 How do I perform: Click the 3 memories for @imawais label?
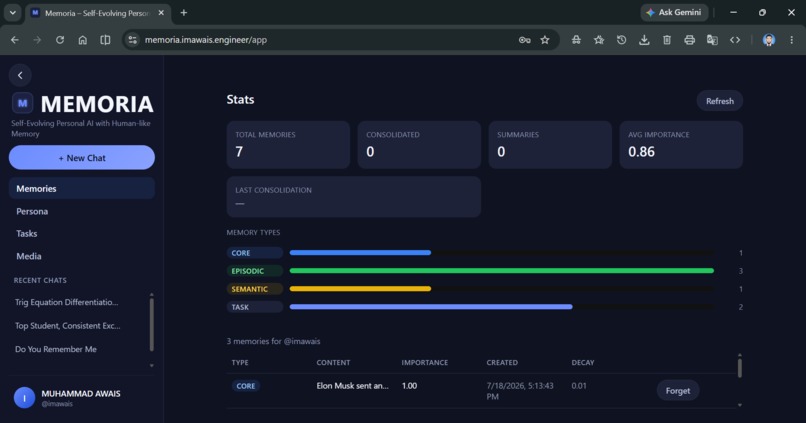tap(273, 341)
